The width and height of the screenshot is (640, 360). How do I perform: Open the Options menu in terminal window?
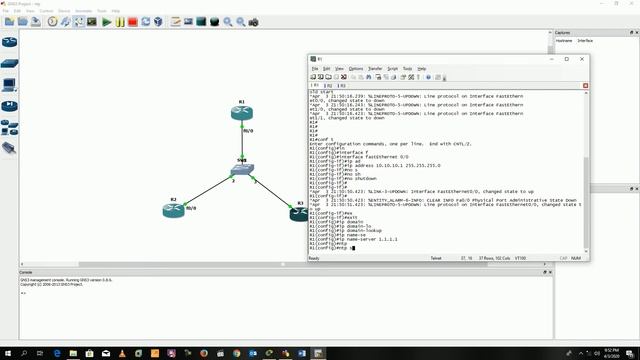pos(356,69)
